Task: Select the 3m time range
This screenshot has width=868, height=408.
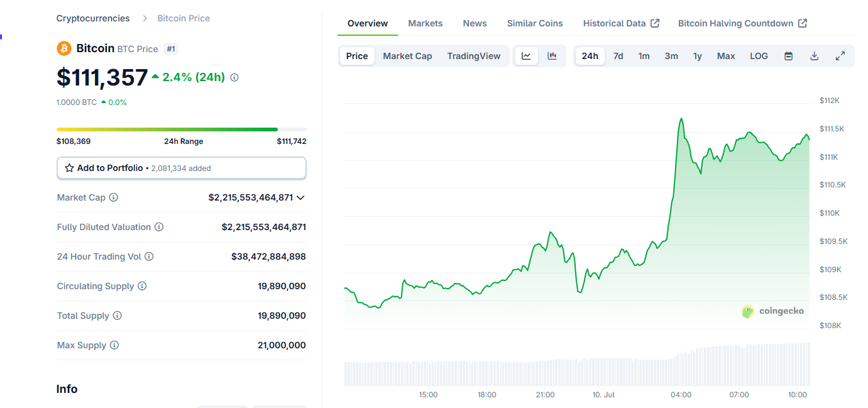Action: pyautogui.click(x=671, y=56)
